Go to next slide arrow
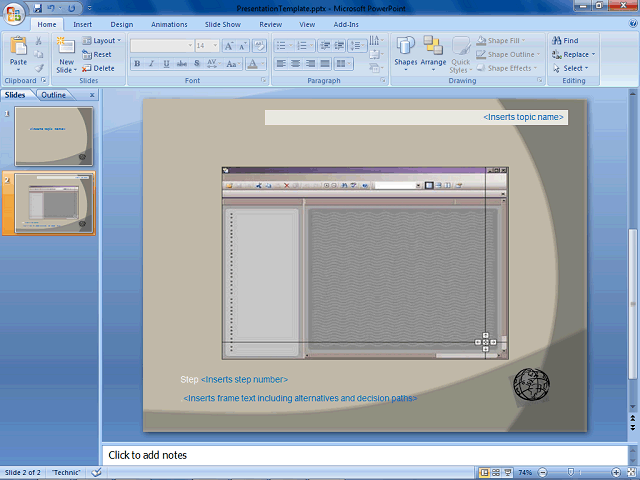Screen dimensions: 640x480 click(x=633, y=427)
